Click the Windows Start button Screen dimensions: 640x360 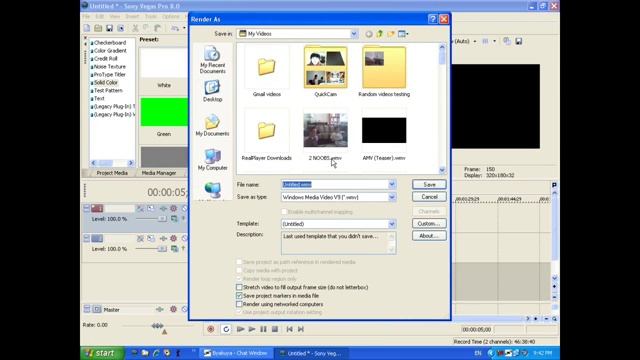[x=102, y=353]
